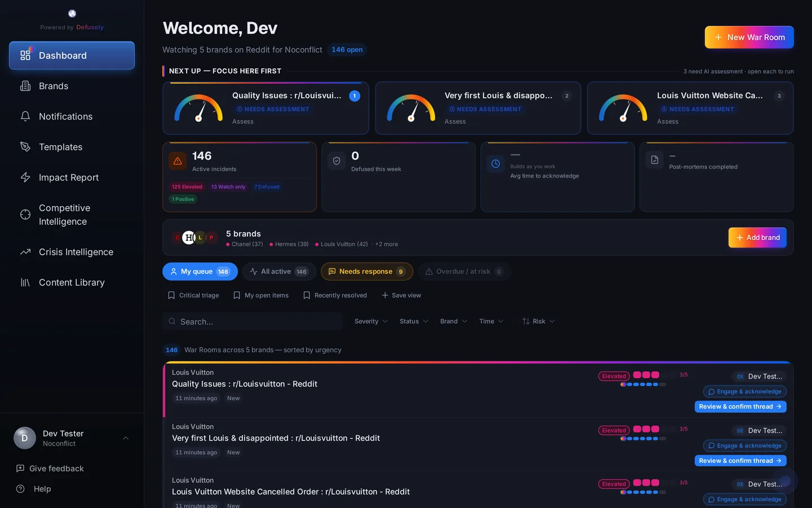
Task: Open the Severity filter dropdown
Action: (x=370, y=321)
